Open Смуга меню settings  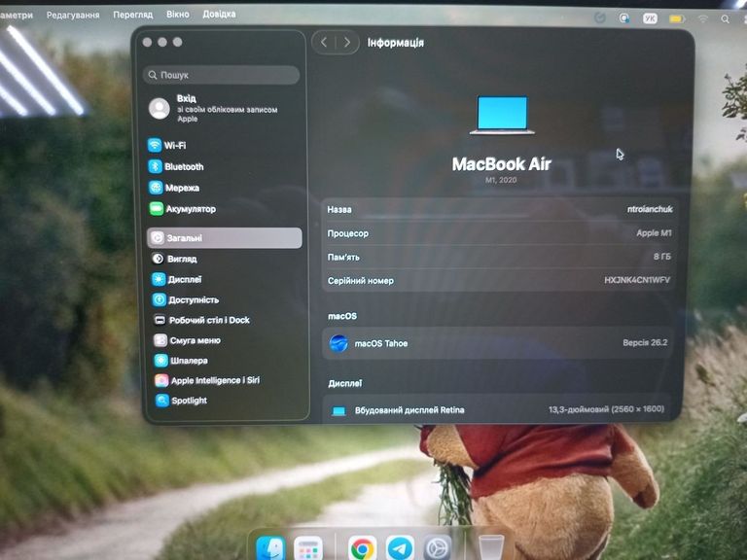point(187,340)
